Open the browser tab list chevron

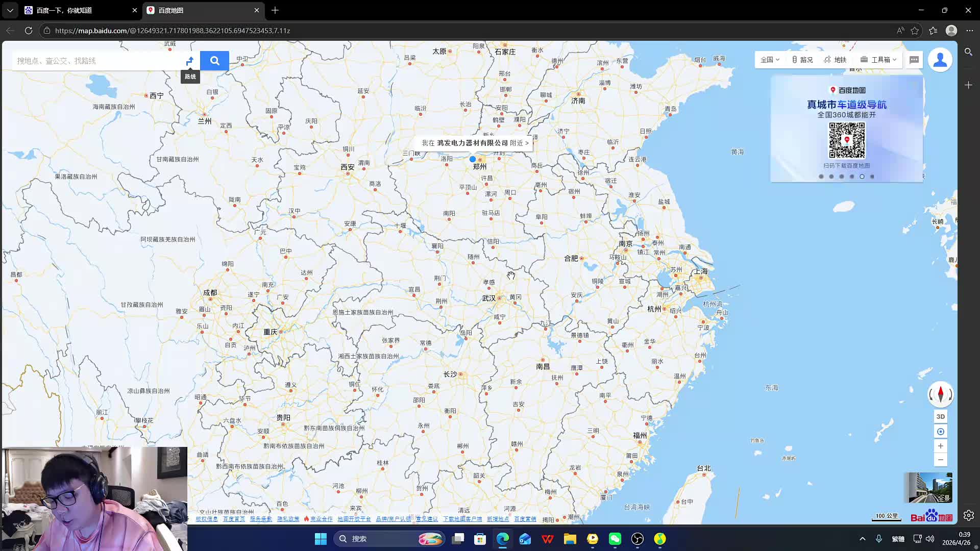point(10,10)
